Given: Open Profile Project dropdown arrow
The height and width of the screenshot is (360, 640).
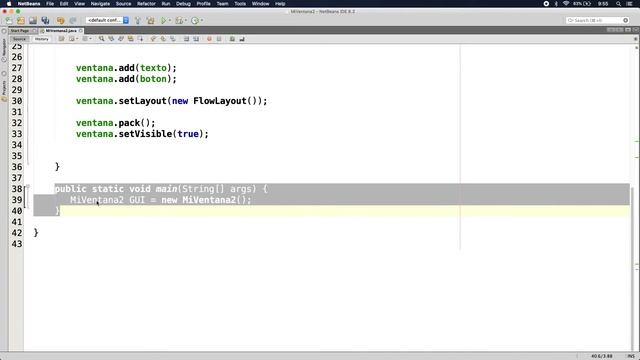Looking at the screenshot, I should coord(202,20).
